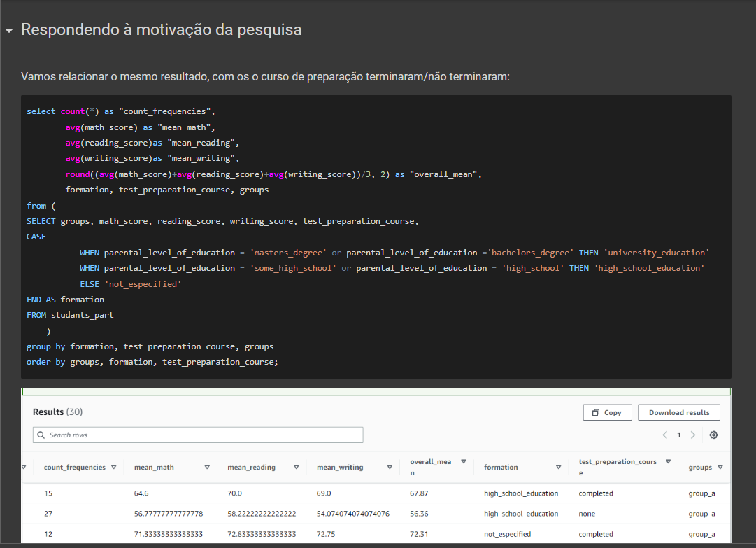
Task: Click the overall_mean column header
Action: [431, 467]
